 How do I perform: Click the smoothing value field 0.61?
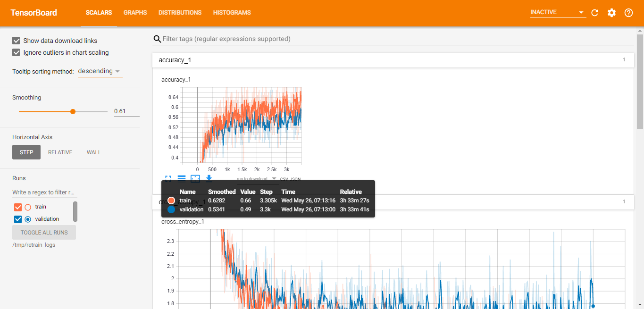coord(126,111)
